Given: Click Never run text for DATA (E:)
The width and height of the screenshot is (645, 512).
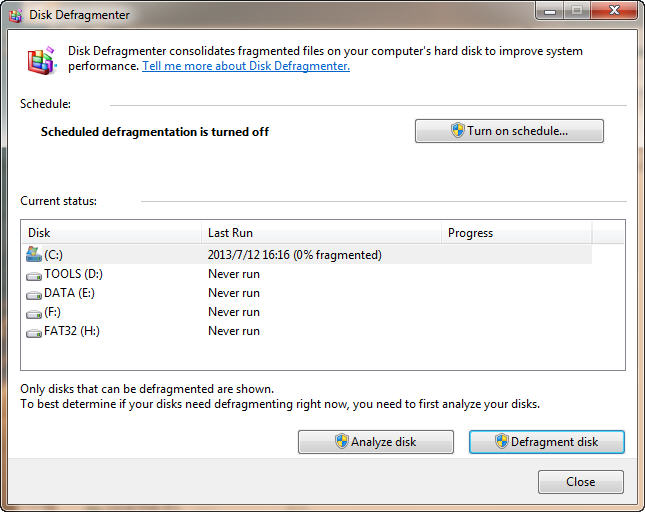Looking at the screenshot, I should (x=234, y=293).
